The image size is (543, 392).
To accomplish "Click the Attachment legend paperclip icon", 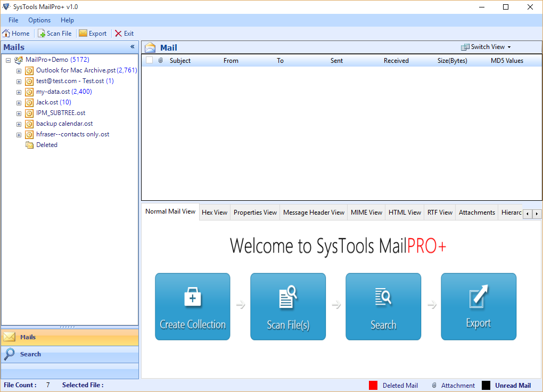I will pyautogui.click(x=434, y=385).
